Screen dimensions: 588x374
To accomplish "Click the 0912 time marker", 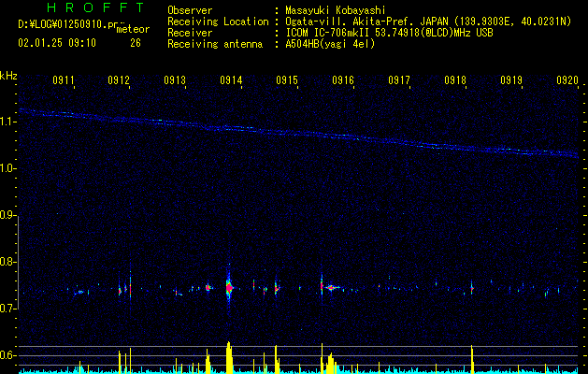I will [119, 80].
